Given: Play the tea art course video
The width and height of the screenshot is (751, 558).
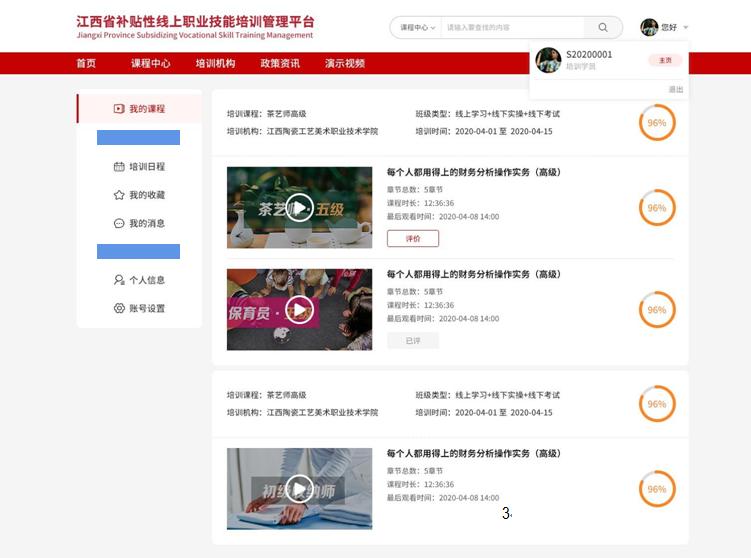Looking at the screenshot, I should [299, 207].
